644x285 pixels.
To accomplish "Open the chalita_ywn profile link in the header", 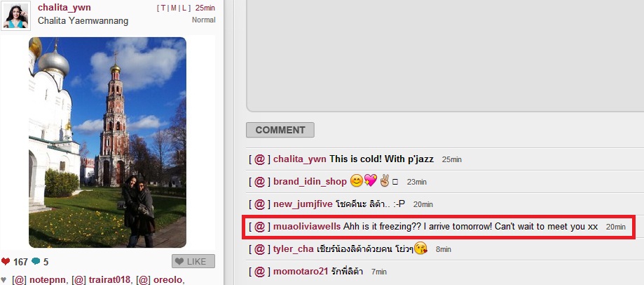I will pos(64,8).
